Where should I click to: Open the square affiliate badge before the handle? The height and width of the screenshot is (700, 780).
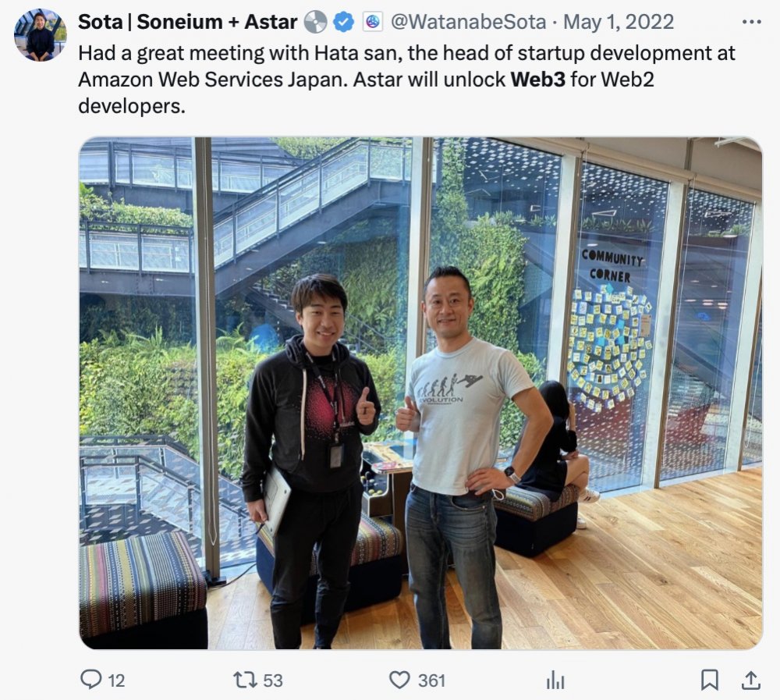373,22
